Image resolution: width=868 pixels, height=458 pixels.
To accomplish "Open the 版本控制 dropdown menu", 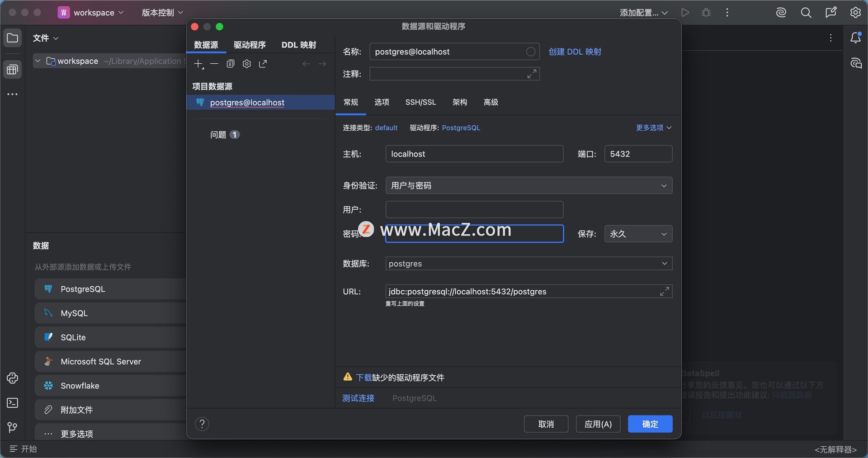I will pyautogui.click(x=162, y=13).
